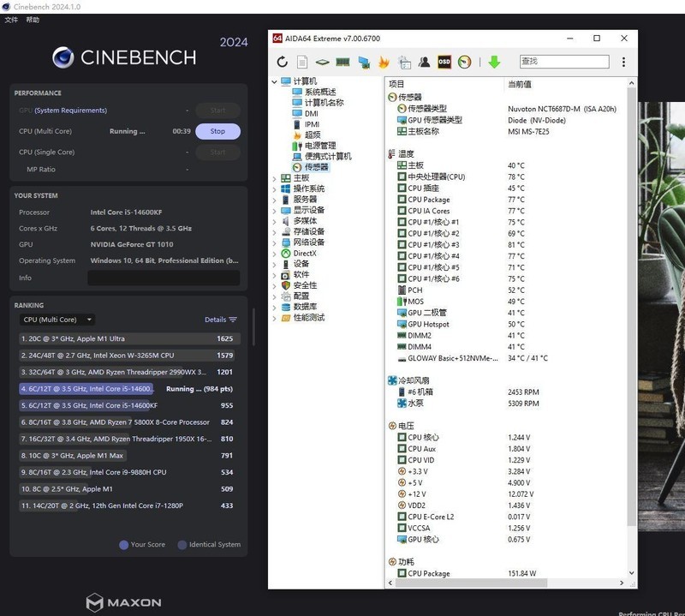The width and height of the screenshot is (685, 616).
Task: Open the report page icon in toolbar
Action: [x=302, y=62]
